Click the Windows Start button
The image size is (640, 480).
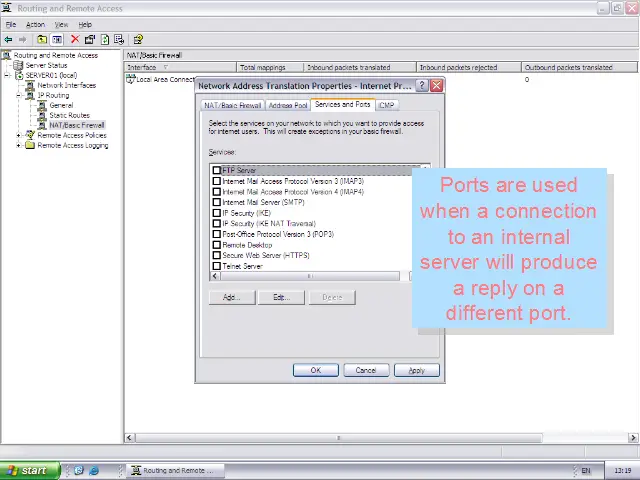30,470
